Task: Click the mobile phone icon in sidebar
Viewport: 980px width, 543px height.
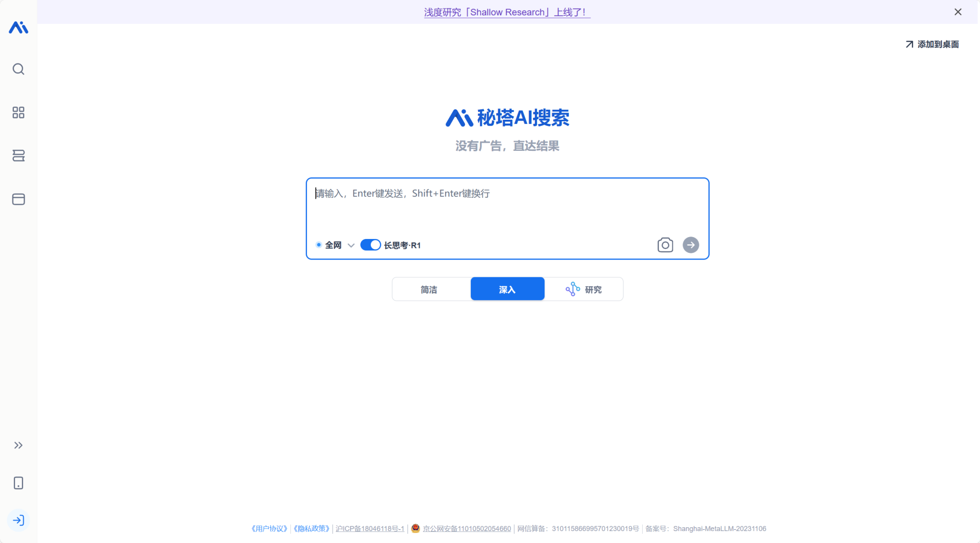Action: pos(19,483)
